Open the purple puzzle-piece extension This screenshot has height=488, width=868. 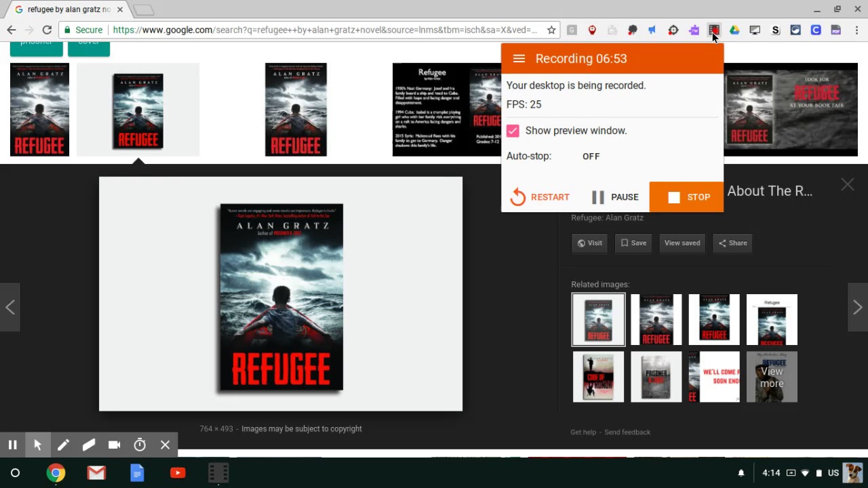click(694, 30)
